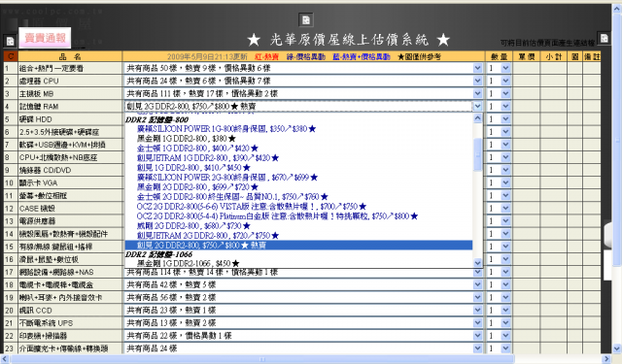Open product dropdown for 喇叭+耳麥 row

coord(477,297)
